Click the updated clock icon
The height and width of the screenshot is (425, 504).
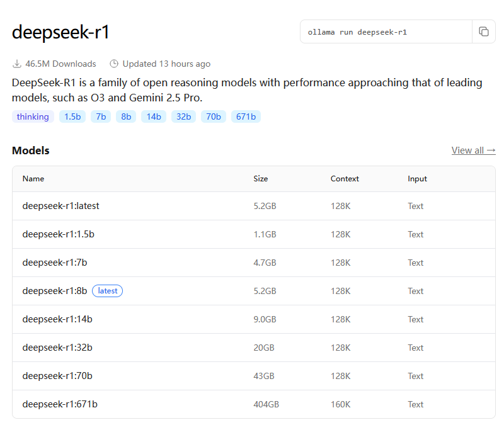(x=114, y=64)
